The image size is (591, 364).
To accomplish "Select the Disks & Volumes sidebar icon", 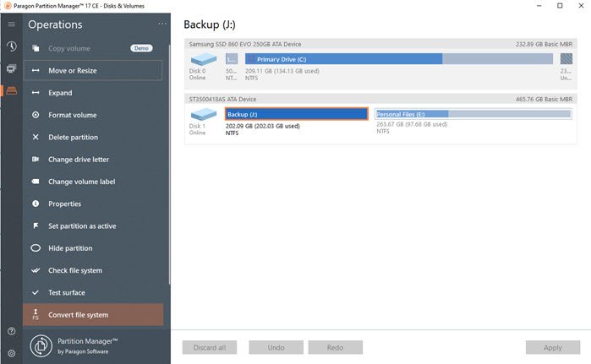I will (12, 90).
